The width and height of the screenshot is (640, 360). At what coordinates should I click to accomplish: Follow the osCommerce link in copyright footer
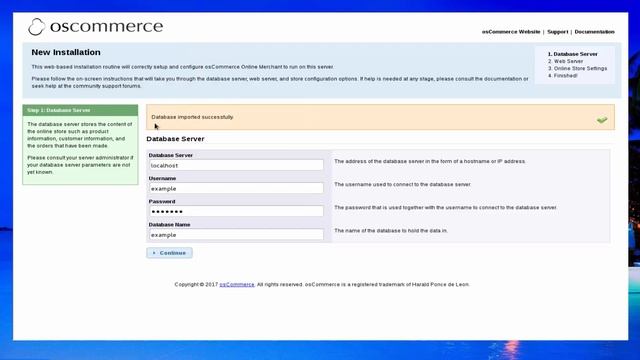click(237, 284)
